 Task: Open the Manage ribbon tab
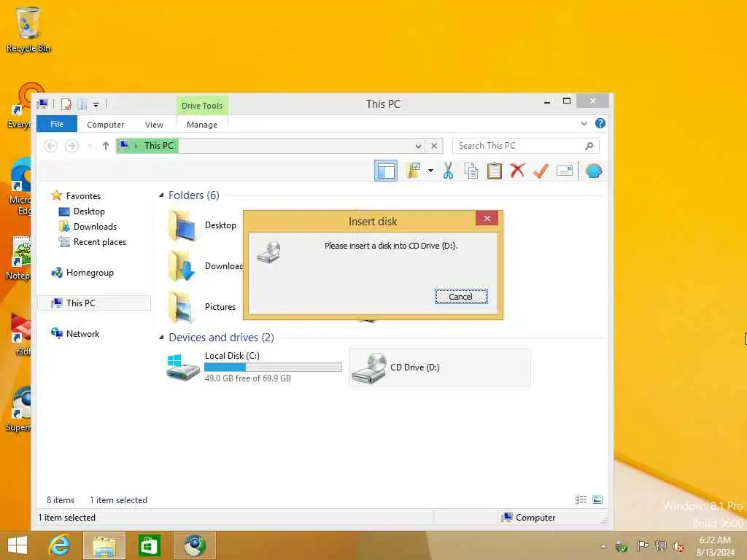point(202,124)
